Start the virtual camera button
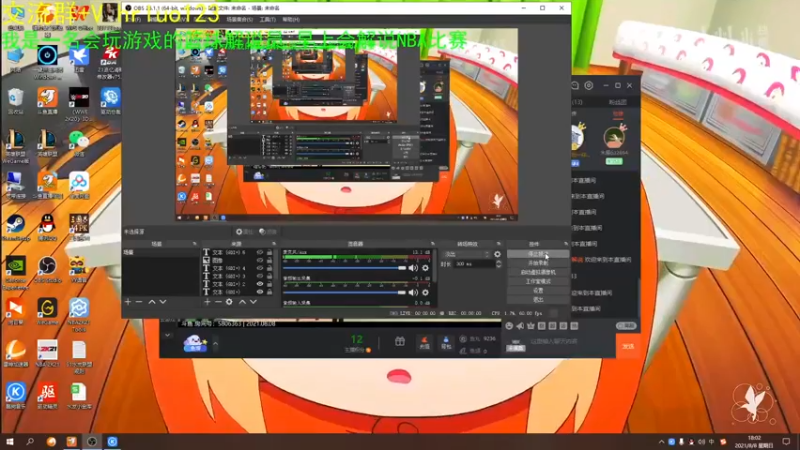Screen dimensions: 800x450 point(538,272)
